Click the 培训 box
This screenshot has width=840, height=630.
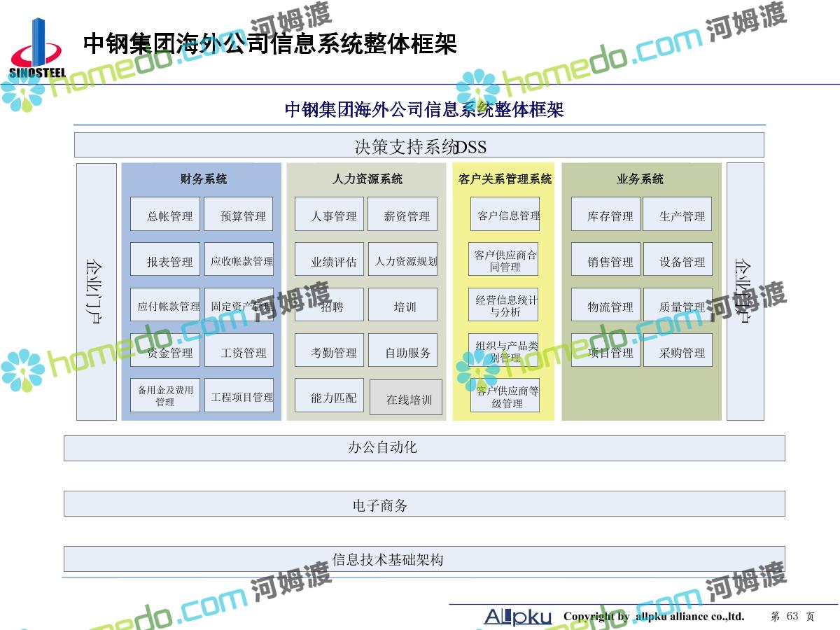402,305
